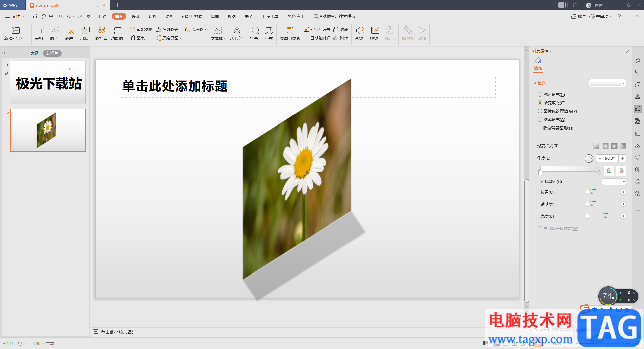
Task: Toggle Hide Background Graphics (隐藏背景图形) checkbox
Action: (x=540, y=128)
